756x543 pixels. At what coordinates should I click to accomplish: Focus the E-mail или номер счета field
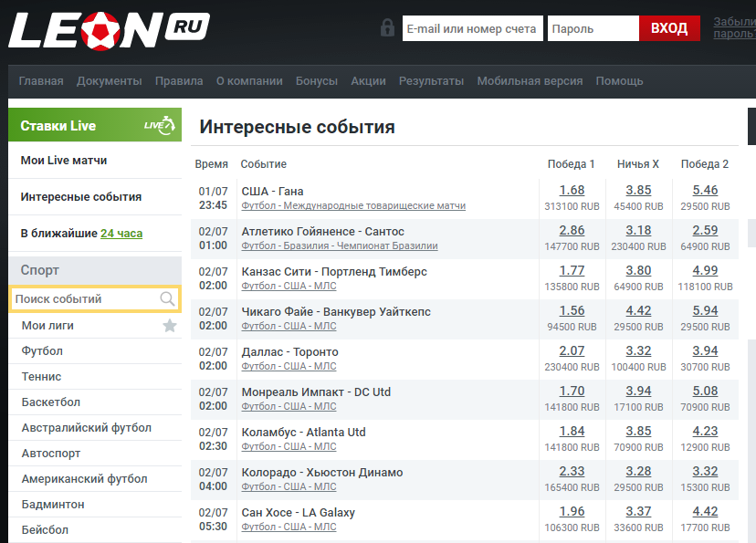[x=473, y=28]
